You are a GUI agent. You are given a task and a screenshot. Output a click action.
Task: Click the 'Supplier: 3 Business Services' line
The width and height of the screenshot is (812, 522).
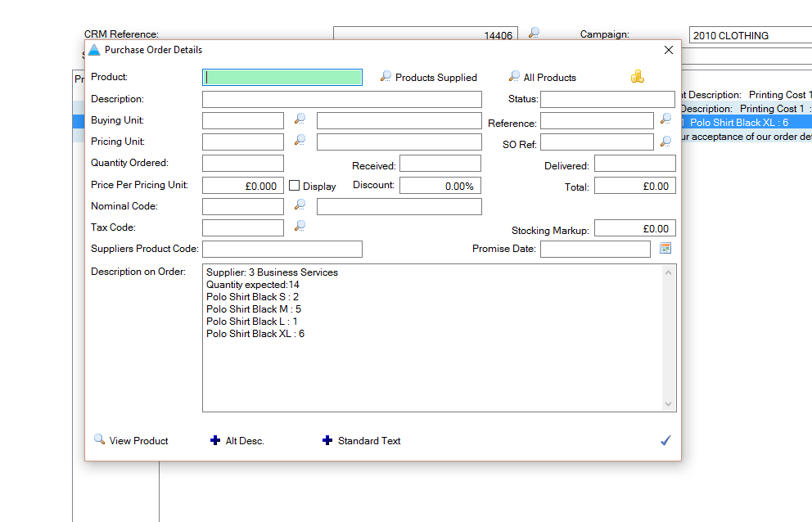pos(272,272)
